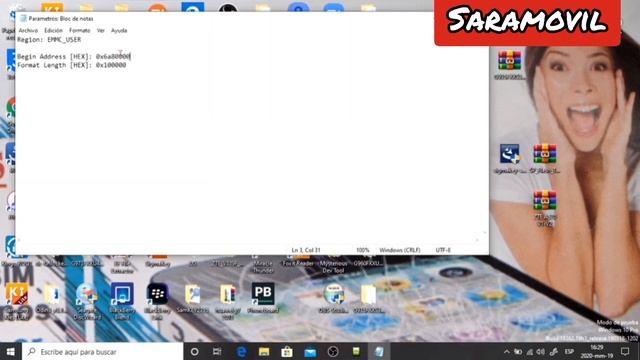
Task: Click the 100% zoom indicator in the status bar
Action: (362, 250)
